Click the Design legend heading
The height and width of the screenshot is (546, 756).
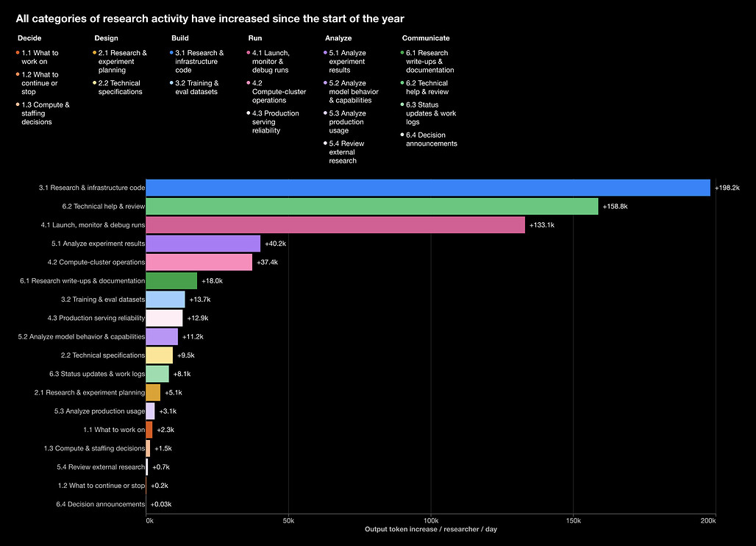[x=106, y=38]
